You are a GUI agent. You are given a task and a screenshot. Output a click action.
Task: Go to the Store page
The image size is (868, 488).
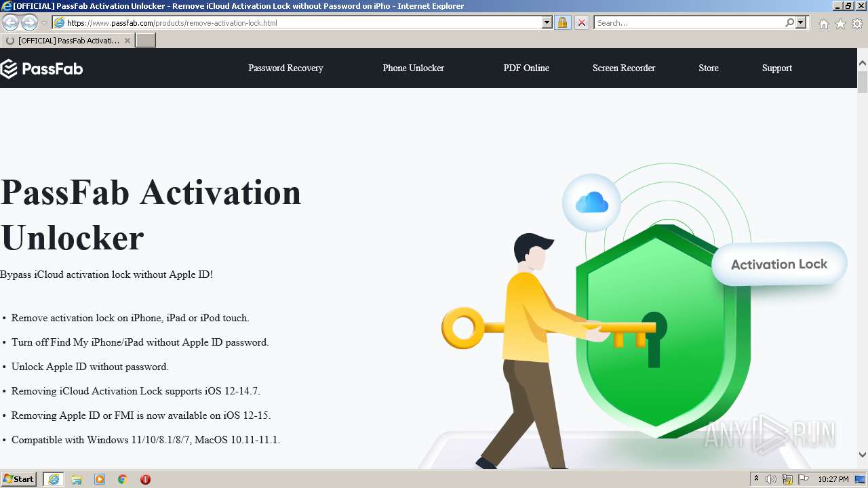pos(709,68)
